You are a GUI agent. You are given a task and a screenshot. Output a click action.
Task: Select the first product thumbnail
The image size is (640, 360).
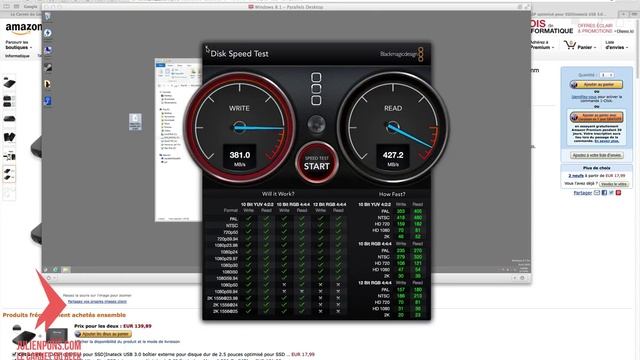pyautogui.click(x=9, y=83)
